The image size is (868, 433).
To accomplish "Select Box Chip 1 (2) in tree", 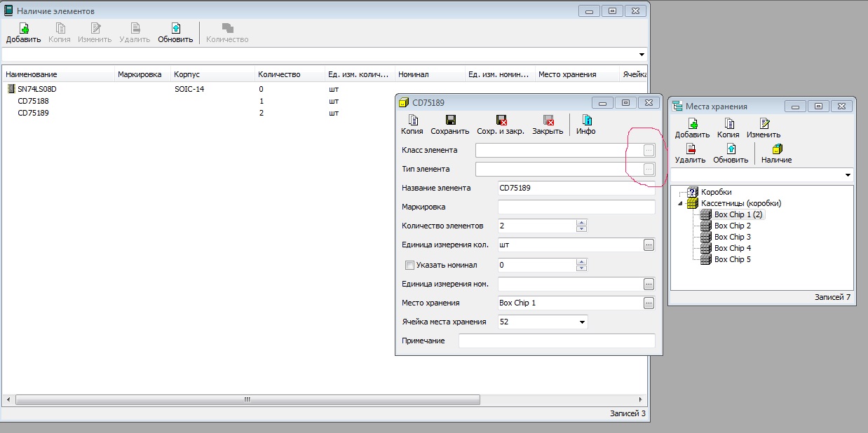I will coord(738,214).
